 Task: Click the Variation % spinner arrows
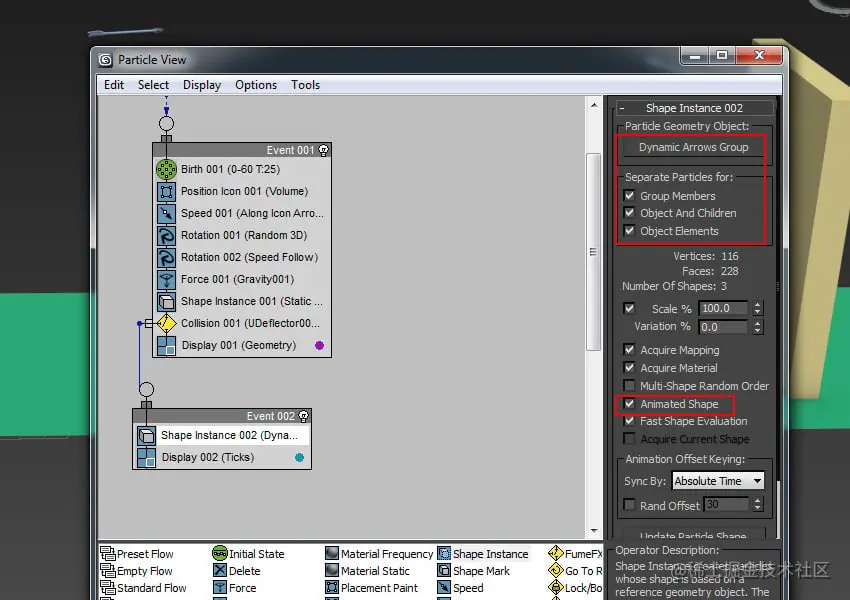tap(757, 327)
